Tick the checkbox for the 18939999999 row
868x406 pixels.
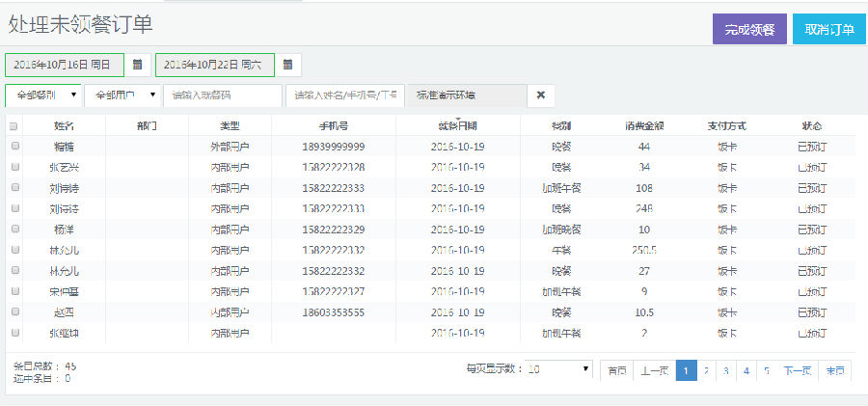tap(14, 147)
